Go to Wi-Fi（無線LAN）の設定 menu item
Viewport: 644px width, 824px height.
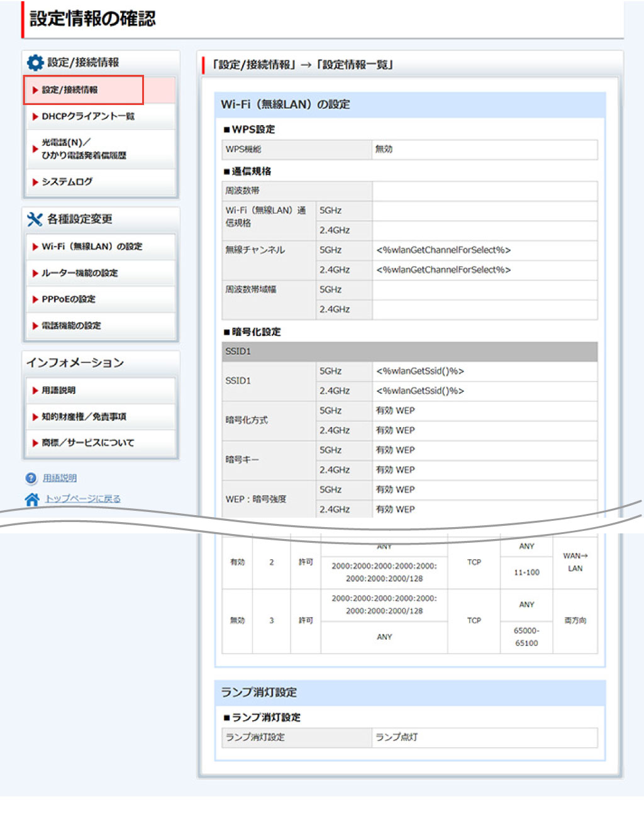(x=92, y=247)
